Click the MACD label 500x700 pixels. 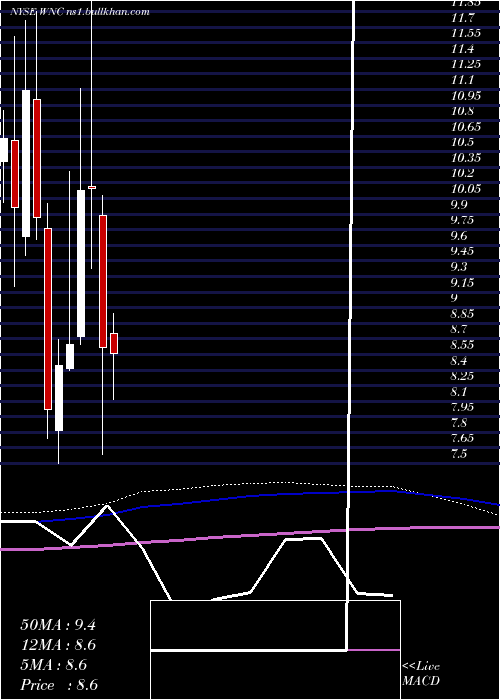click(421, 681)
